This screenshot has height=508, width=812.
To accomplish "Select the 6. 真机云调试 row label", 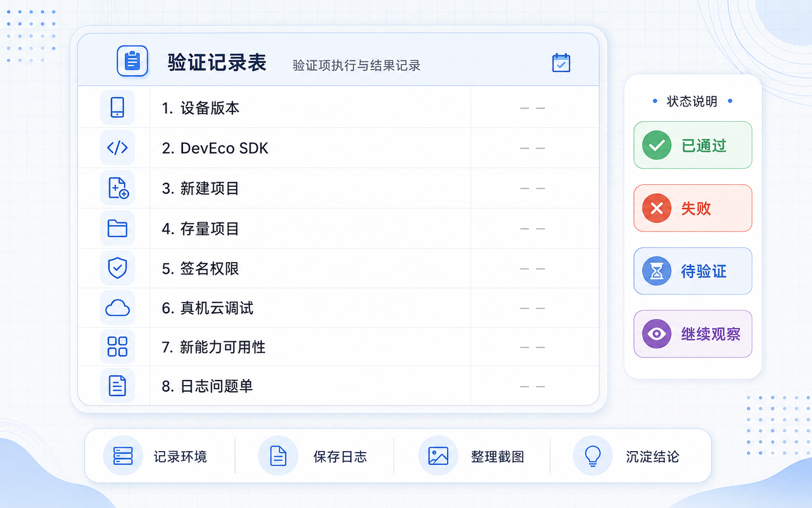I will 207,308.
